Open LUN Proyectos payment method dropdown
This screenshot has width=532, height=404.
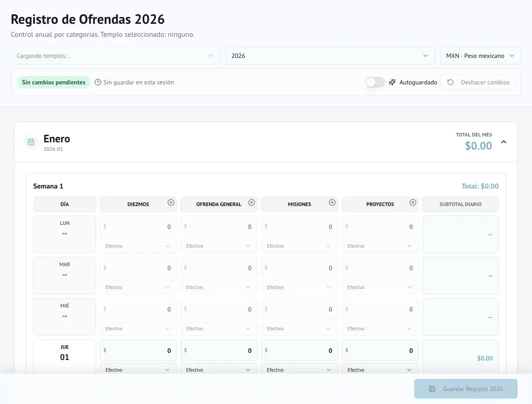pyautogui.click(x=380, y=246)
